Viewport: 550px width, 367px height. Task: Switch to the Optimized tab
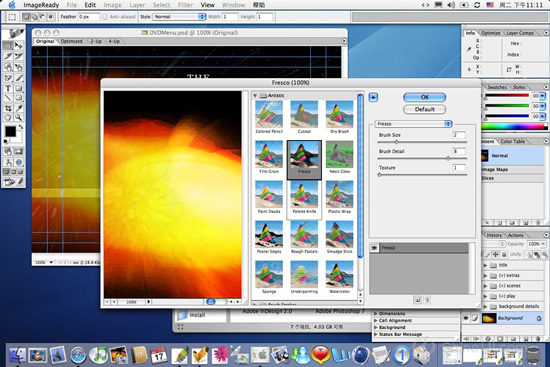coord(72,41)
